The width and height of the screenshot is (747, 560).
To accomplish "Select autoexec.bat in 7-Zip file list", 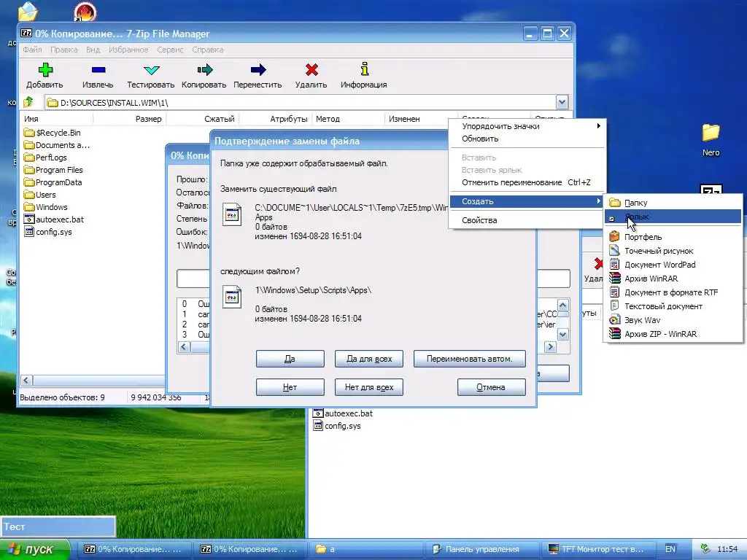I will click(x=54, y=219).
